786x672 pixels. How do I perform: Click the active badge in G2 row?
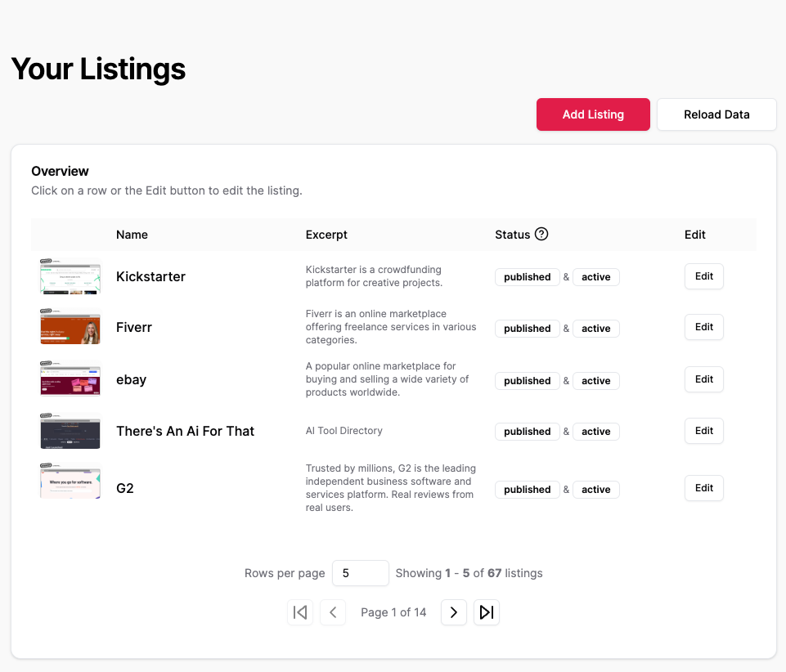pos(596,490)
